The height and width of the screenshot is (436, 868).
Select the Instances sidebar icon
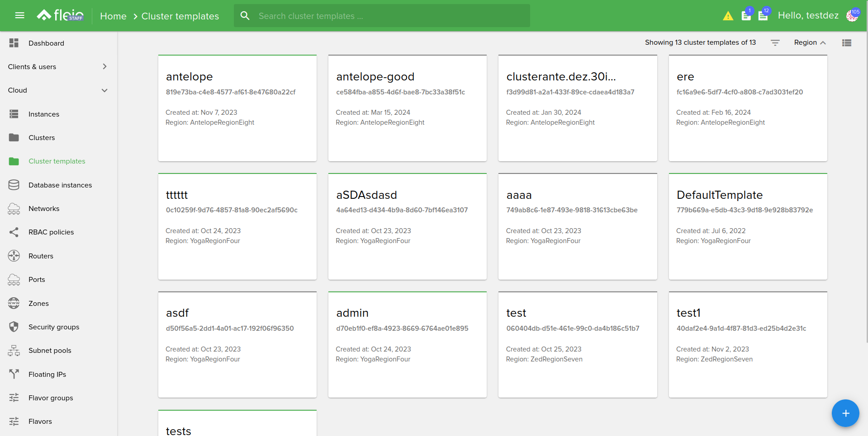(x=14, y=114)
